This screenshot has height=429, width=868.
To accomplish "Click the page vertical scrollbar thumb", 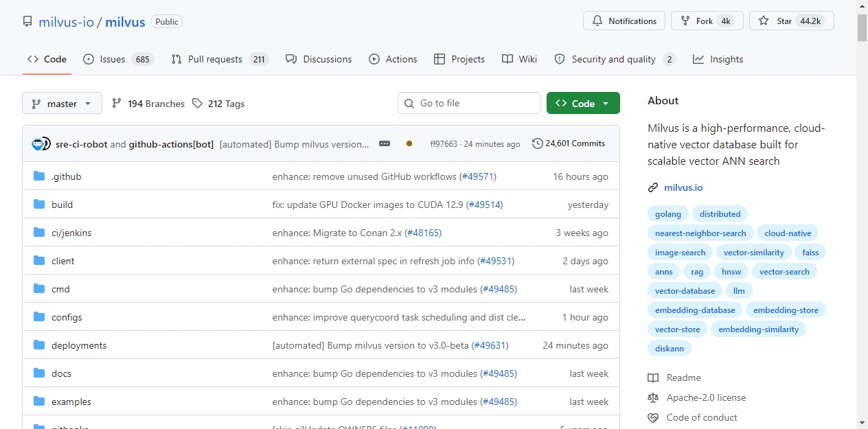I will point(862,27).
